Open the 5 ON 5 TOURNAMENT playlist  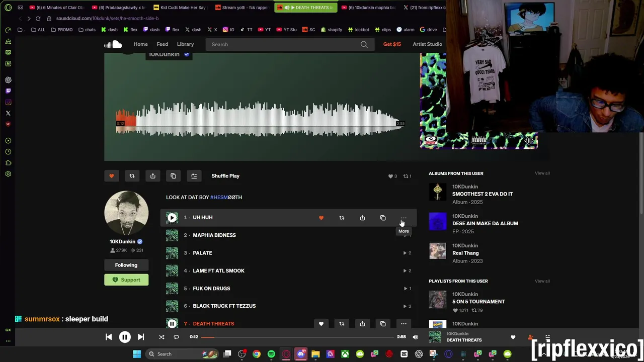click(x=478, y=302)
